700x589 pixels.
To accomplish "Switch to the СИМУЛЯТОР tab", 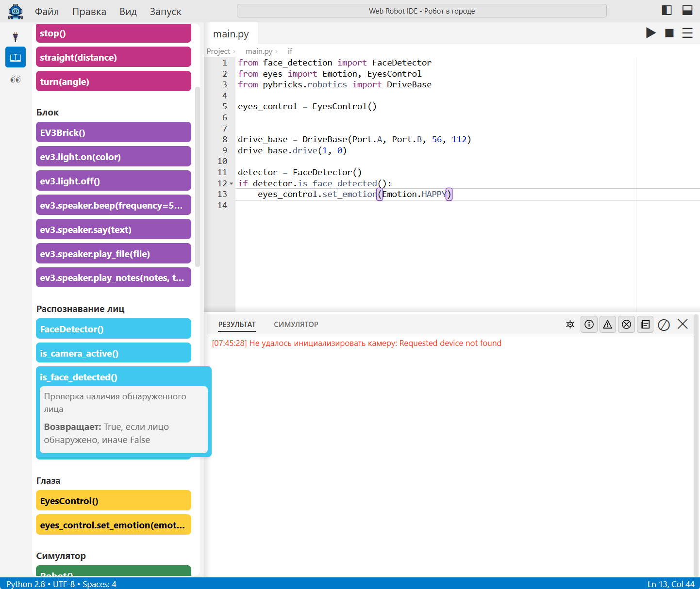I will coord(296,324).
